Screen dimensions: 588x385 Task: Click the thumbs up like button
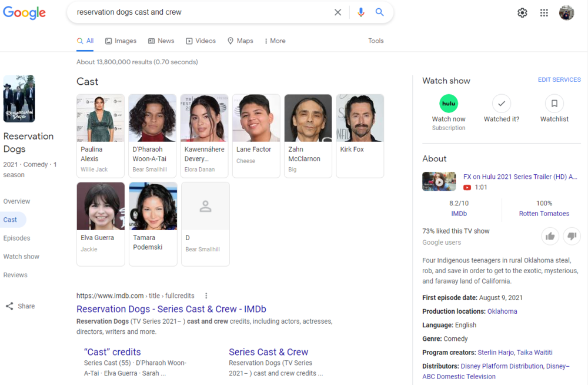[550, 236]
